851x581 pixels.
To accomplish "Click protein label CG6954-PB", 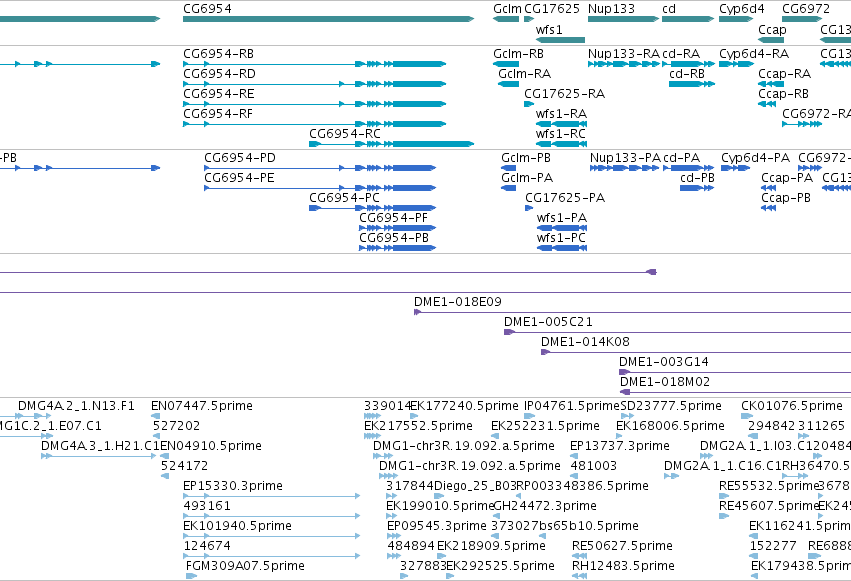I will tap(394, 238).
